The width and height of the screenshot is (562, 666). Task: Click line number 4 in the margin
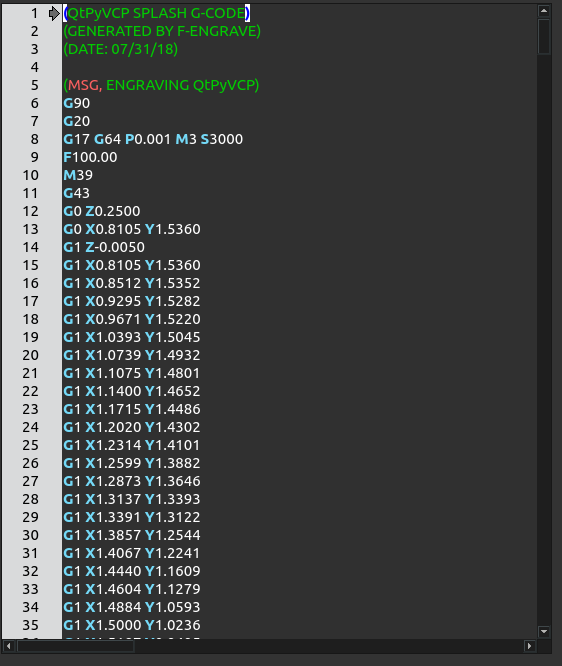point(34,68)
